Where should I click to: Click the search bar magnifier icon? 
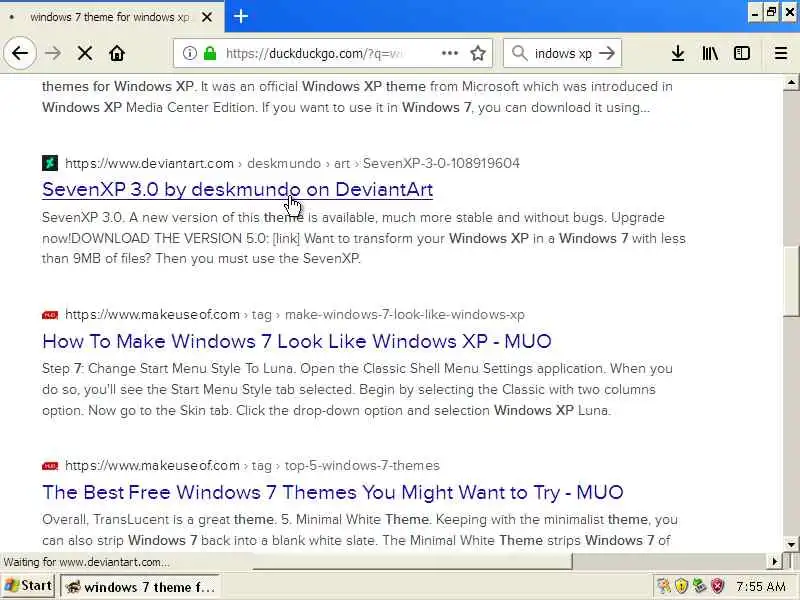click(x=519, y=53)
